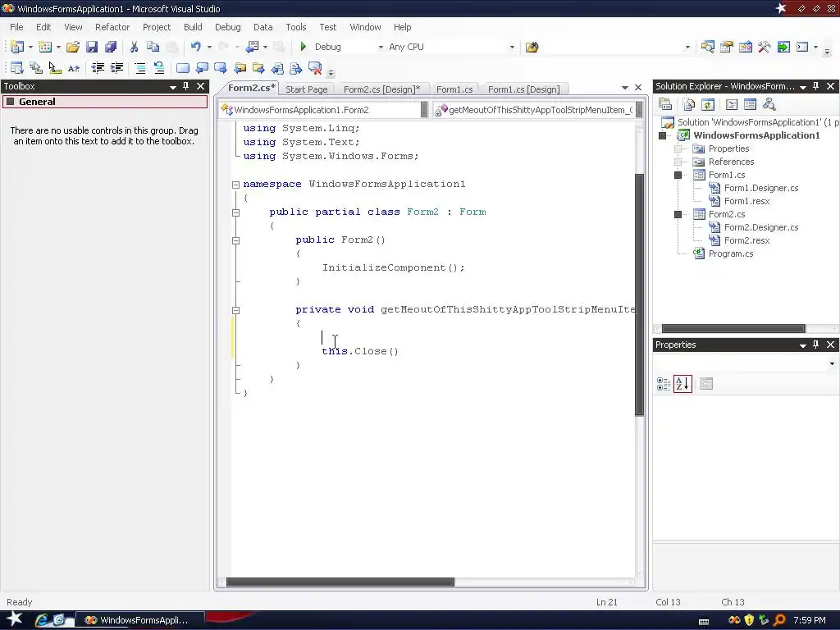Collapse the Form2() constructor code block
This screenshot has height=630, width=840.
coord(235,240)
